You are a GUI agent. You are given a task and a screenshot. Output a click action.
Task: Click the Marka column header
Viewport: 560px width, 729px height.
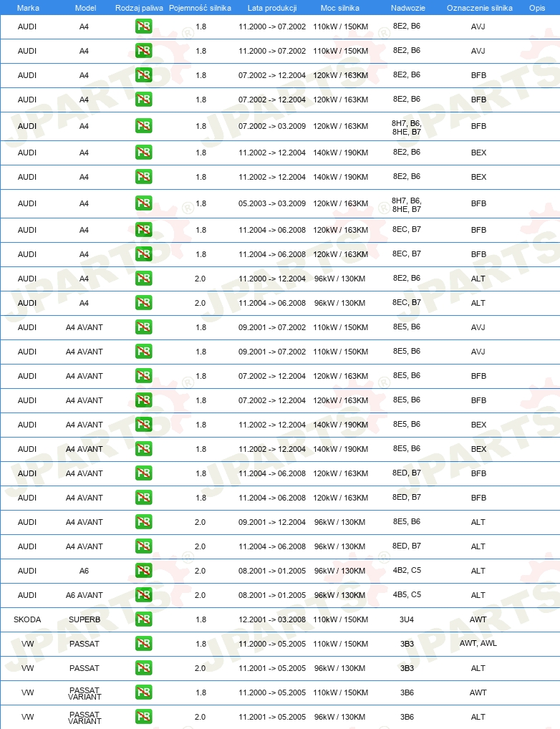pos(28,8)
